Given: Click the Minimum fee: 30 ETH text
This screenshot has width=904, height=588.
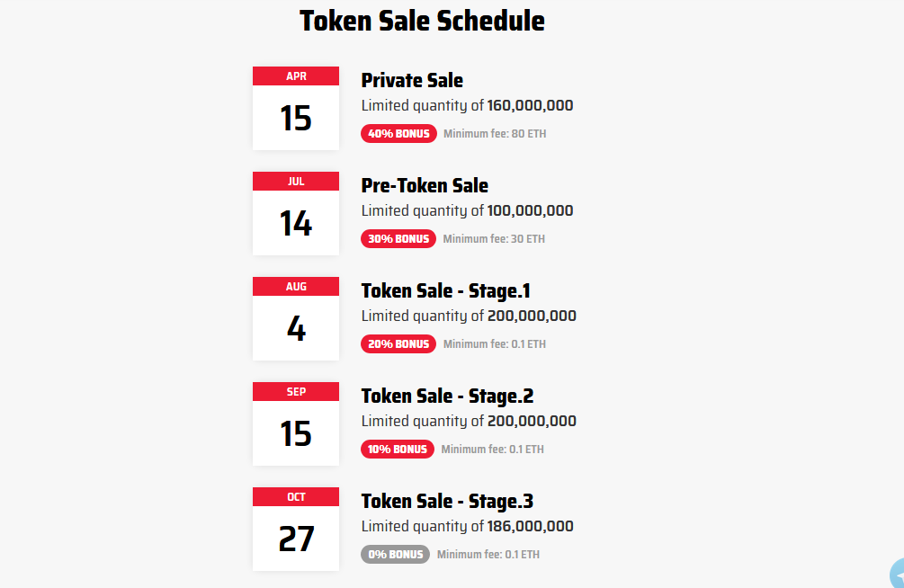Looking at the screenshot, I should click(x=494, y=239).
